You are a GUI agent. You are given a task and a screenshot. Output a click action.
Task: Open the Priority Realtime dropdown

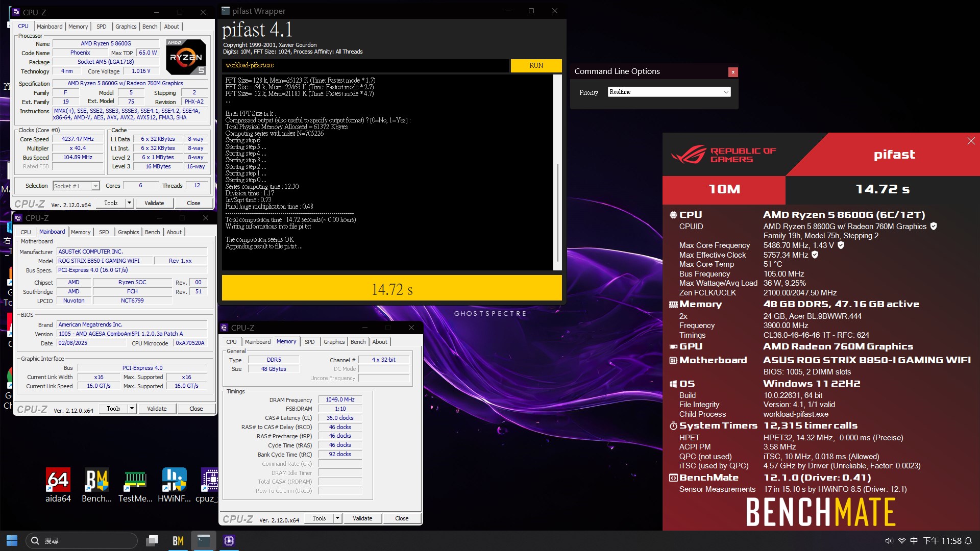669,92
